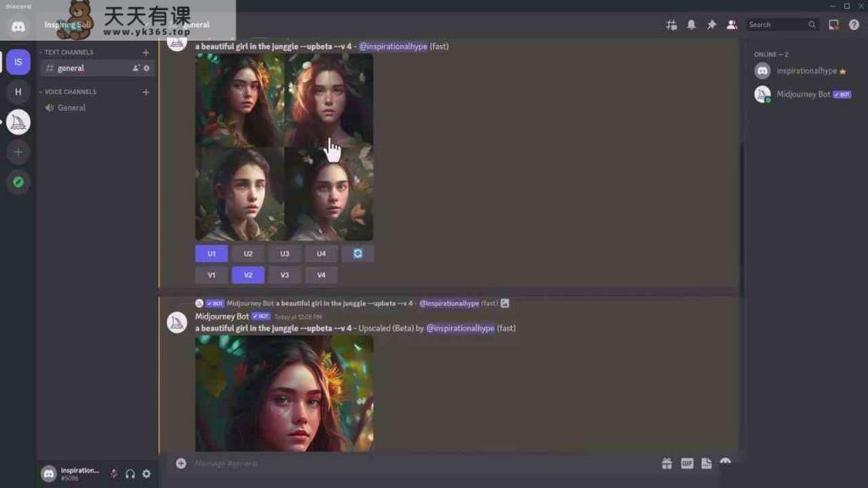Screen dimensions: 868x488
Task: Open the Inspiring server name dropdown
Action: click(x=97, y=25)
